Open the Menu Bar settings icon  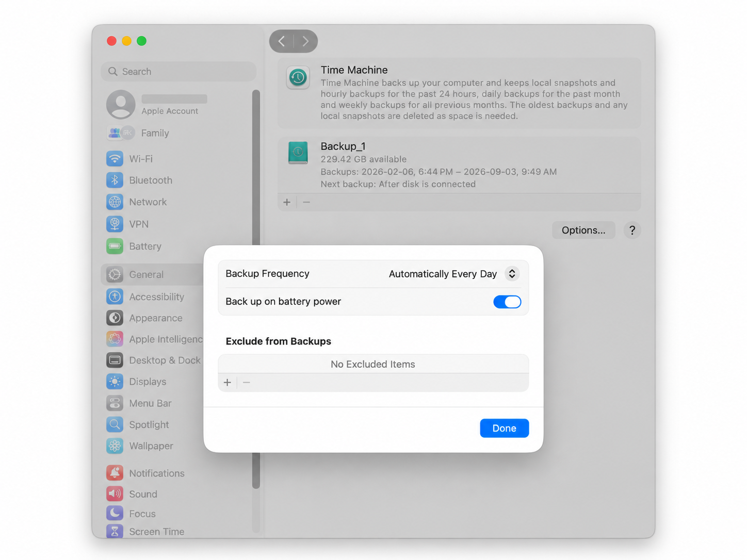click(115, 403)
